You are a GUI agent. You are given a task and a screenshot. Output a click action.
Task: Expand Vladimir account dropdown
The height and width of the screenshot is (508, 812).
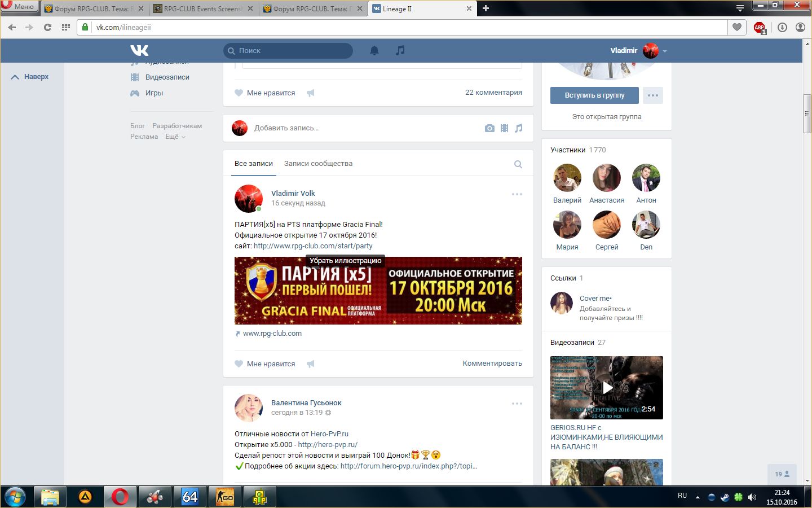pos(665,51)
